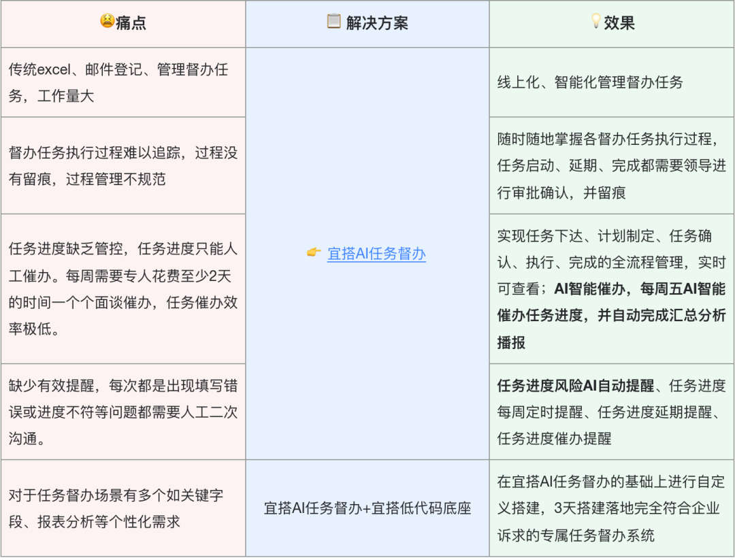
Task: Click cell starting 缺少有效提醒
Action: 123,412
